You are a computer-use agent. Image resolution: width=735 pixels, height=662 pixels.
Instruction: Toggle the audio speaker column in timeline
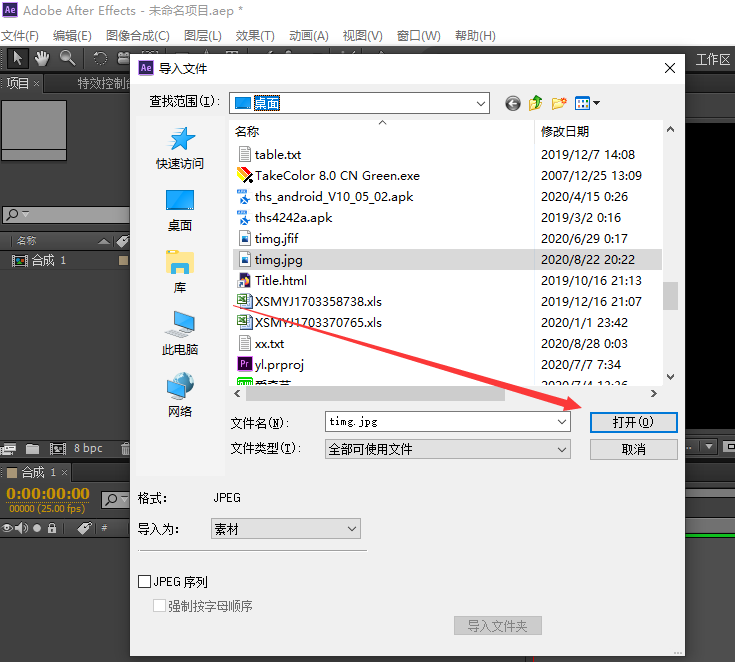pos(22,528)
